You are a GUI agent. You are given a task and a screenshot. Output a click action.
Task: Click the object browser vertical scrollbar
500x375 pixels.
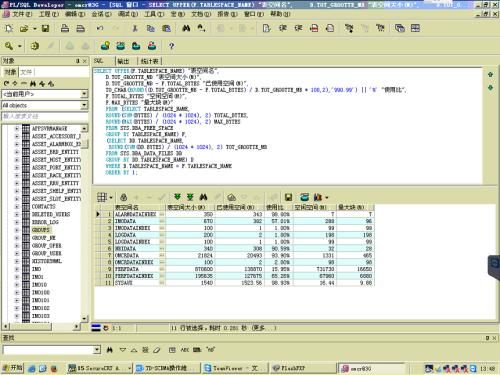(x=85, y=223)
